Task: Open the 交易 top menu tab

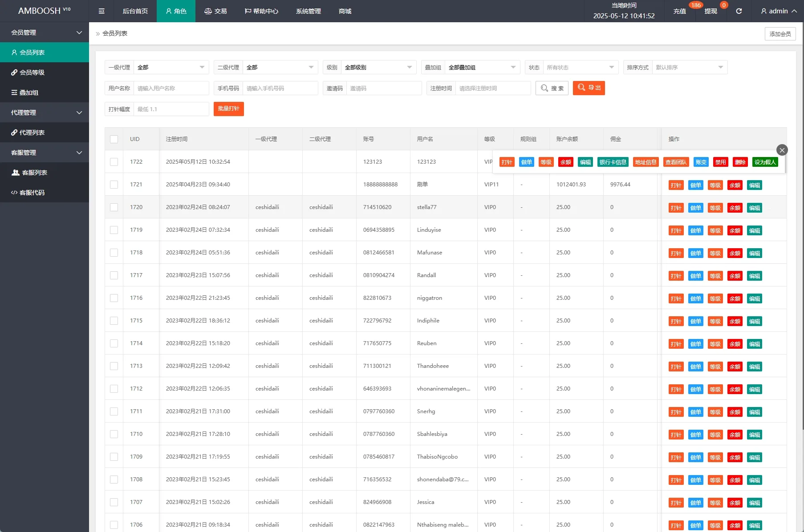Action: [215, 11]
